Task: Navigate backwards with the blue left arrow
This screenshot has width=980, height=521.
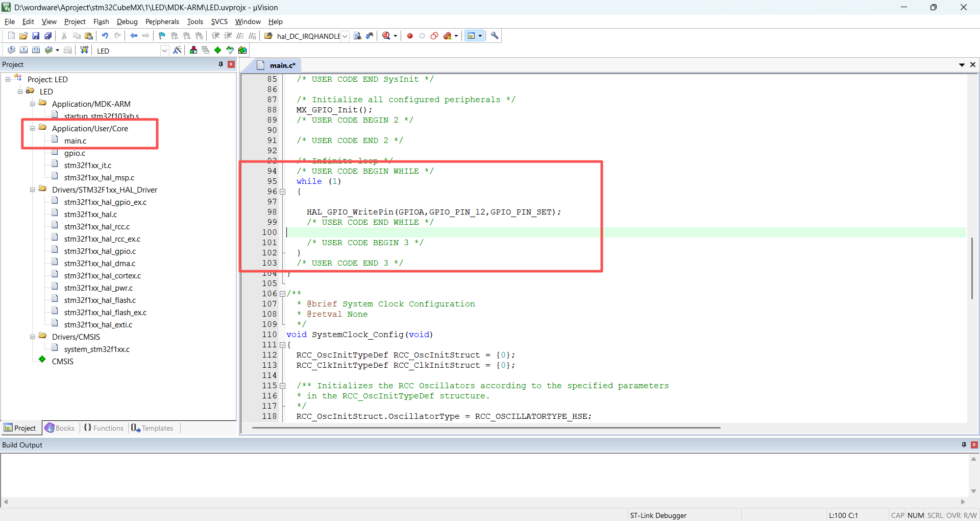Action: 134,36
